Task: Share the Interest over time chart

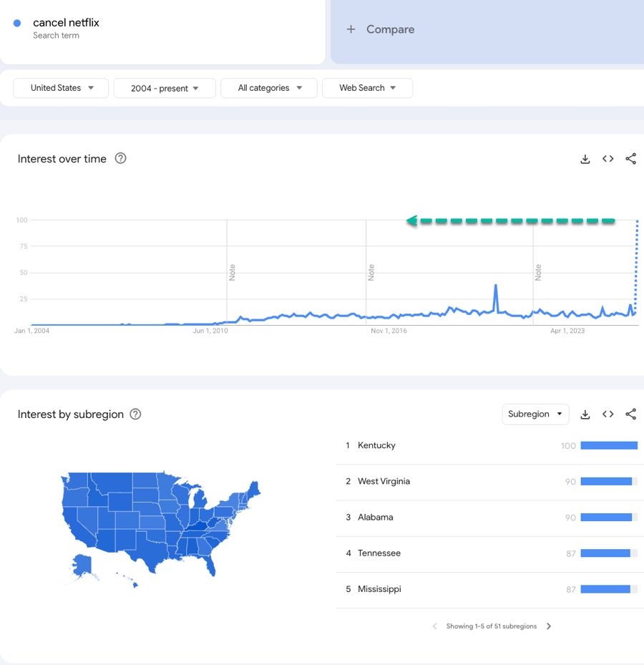Action: point(630,159)
